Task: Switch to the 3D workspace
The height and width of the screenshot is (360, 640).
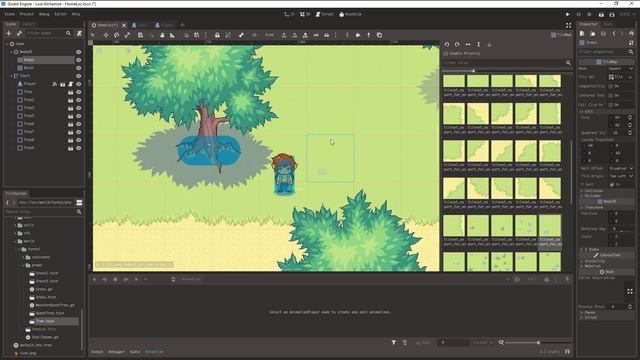Action: tap(305, 14)
